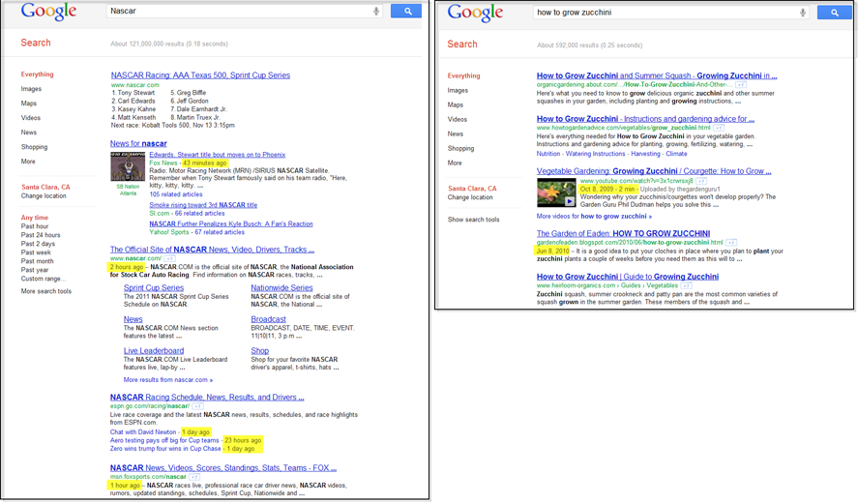
Task: Select Shopping in the zucchini window sidebar
Action: (x=460, y=148)
